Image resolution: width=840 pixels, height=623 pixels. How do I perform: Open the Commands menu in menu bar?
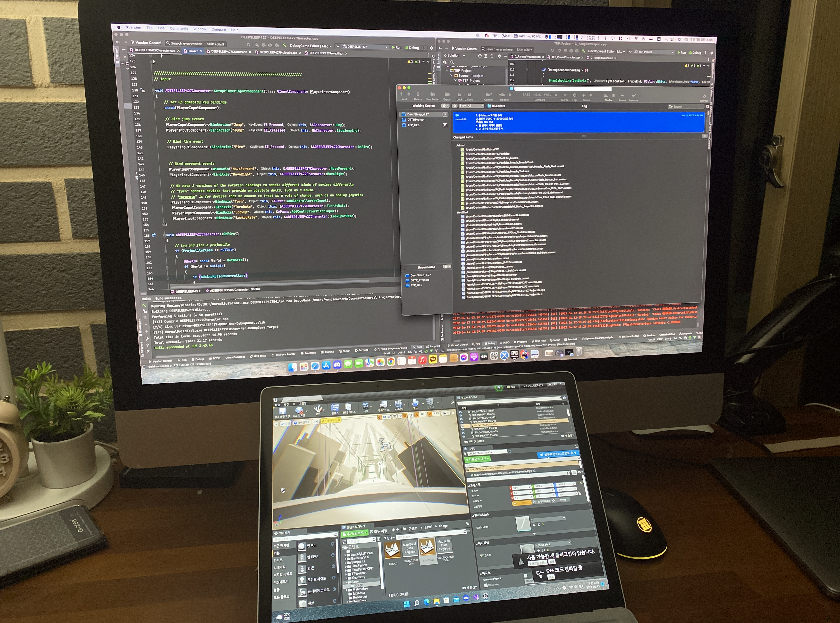179,29
